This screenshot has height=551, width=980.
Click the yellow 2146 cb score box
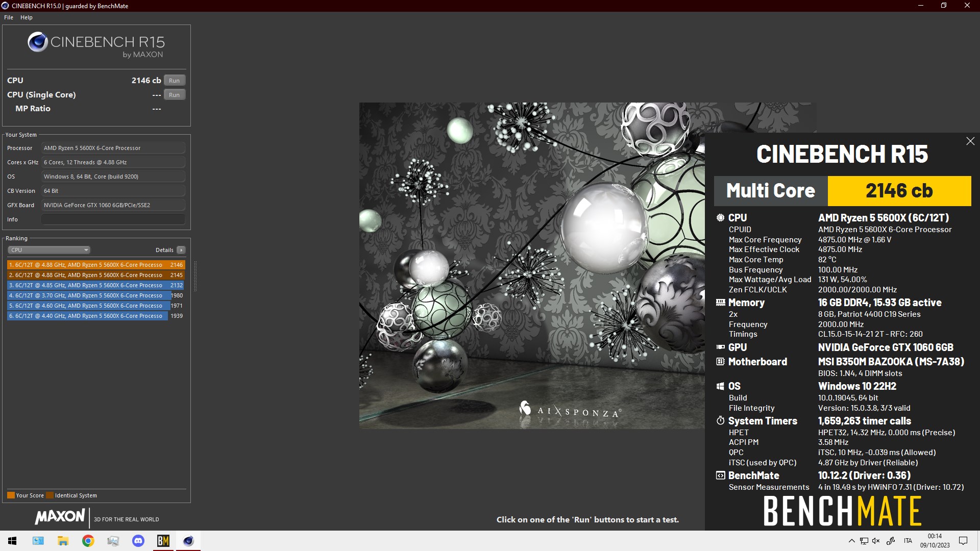tap(899, 191)
